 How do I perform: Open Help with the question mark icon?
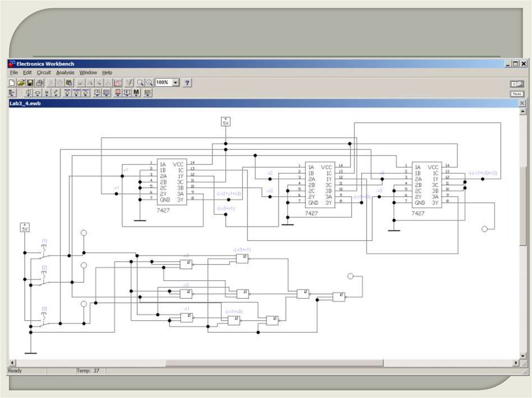pos(187,83)
